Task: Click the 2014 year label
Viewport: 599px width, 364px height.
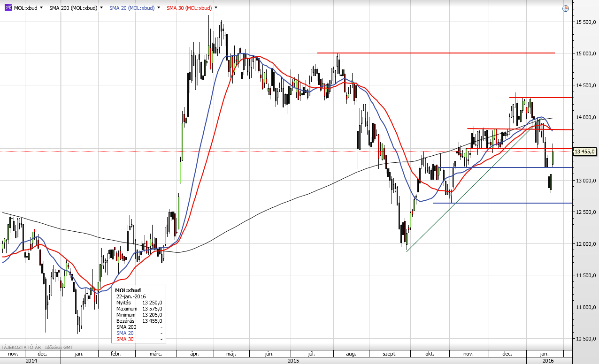Action: click(31, 360)
